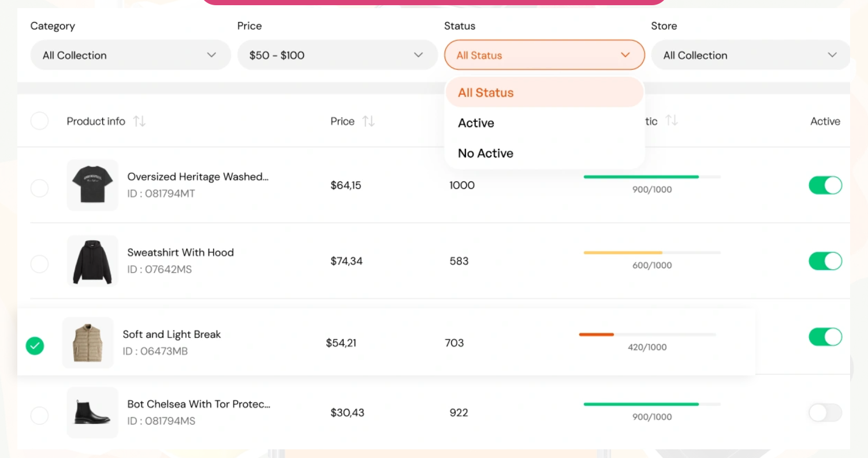Open the black hoodie product thumbnail
The height and width of the screenshot is (458, 868).
point(92,260)
